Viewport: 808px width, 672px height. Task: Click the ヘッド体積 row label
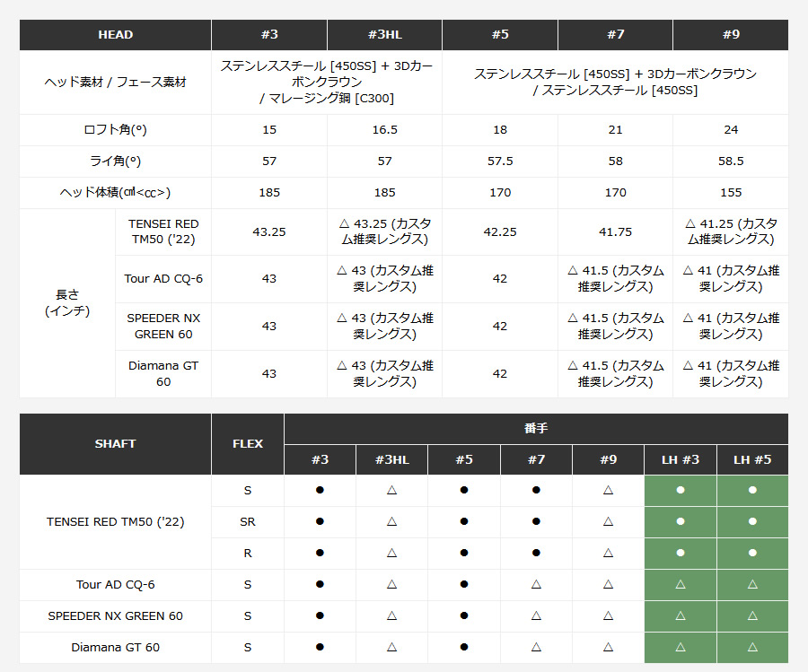point(116,193)
